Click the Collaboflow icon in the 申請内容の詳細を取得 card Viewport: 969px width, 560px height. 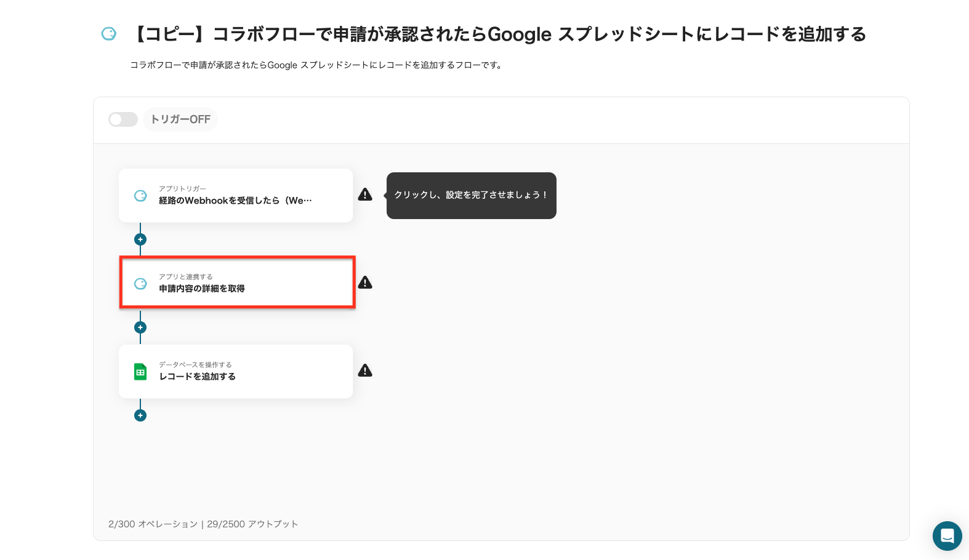pyautogui.click(x=140, y=284)
